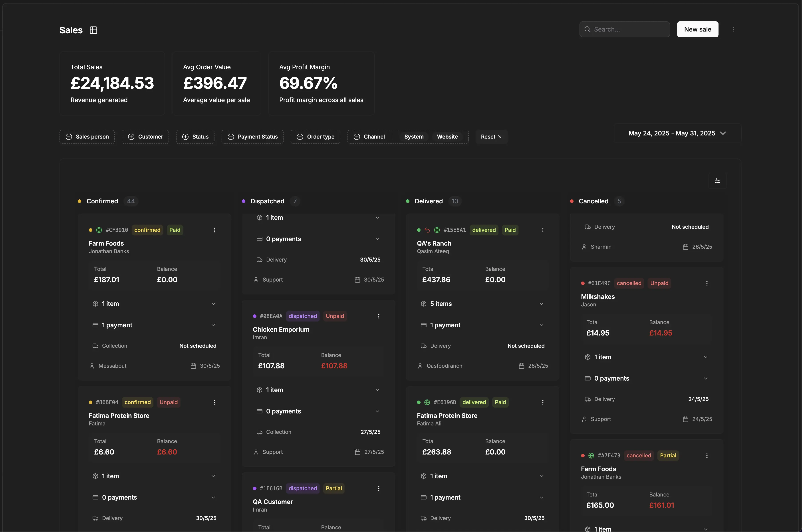Open actions menu for order #15E8A1
The width and height of the screenshot is (802, 532).
(x=543, y=230)
